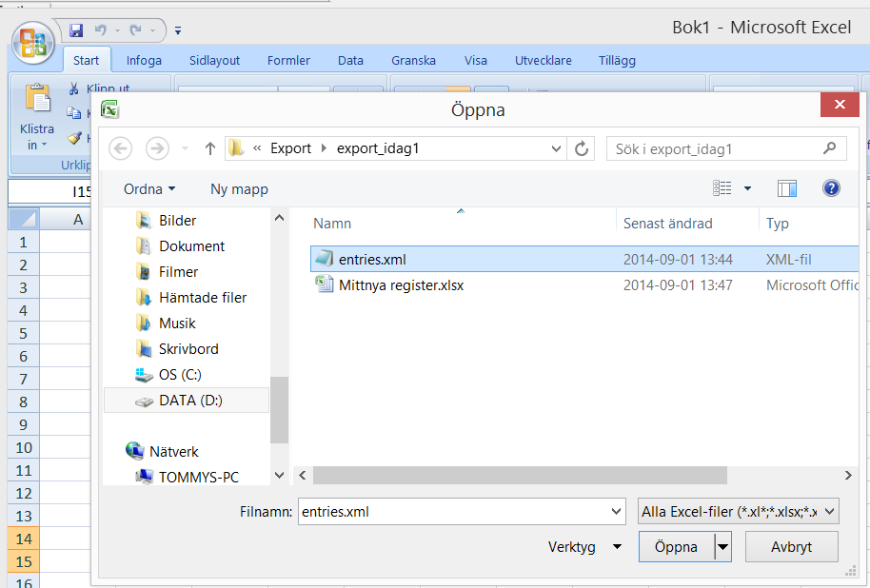This screenshot has width=870, height=588.
Task: Select Bilder in navigation pane
Action: point(177,220)
